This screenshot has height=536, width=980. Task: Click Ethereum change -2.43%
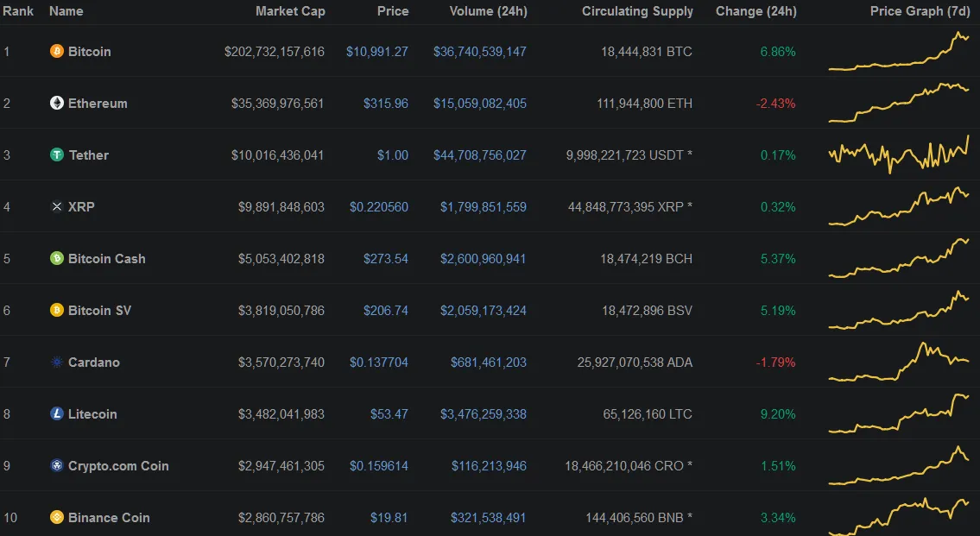click(775, 104)
